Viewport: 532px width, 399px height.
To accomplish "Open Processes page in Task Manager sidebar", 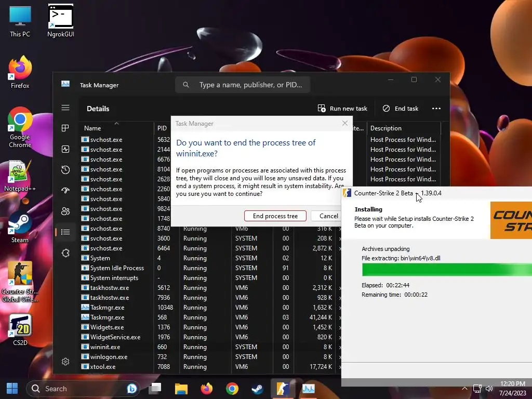I will click(65, 128).
